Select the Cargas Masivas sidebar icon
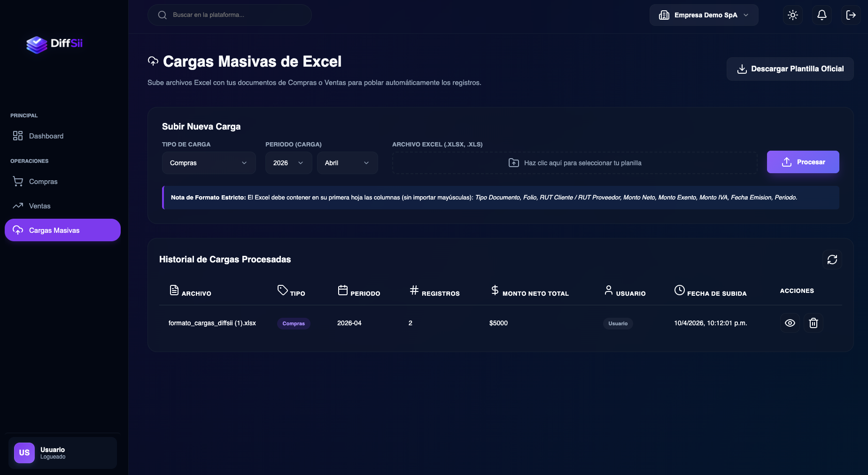This screenshot has height=475, width=868. 18,230
